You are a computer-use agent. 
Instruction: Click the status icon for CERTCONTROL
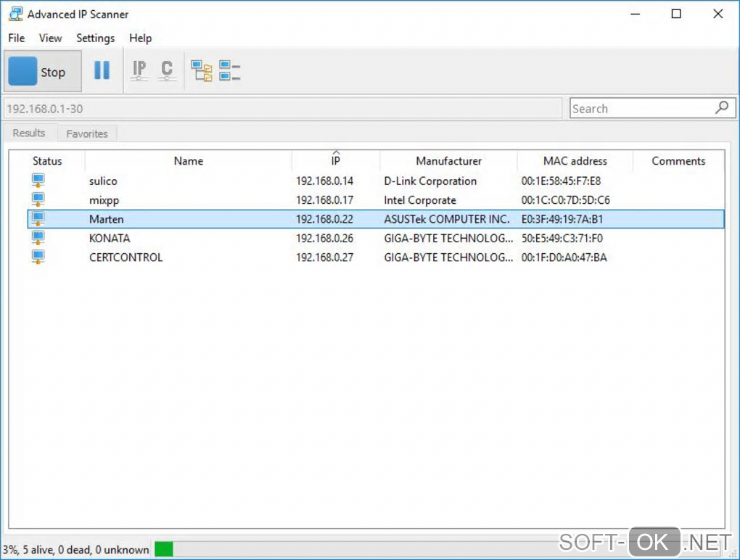(38, 257)
